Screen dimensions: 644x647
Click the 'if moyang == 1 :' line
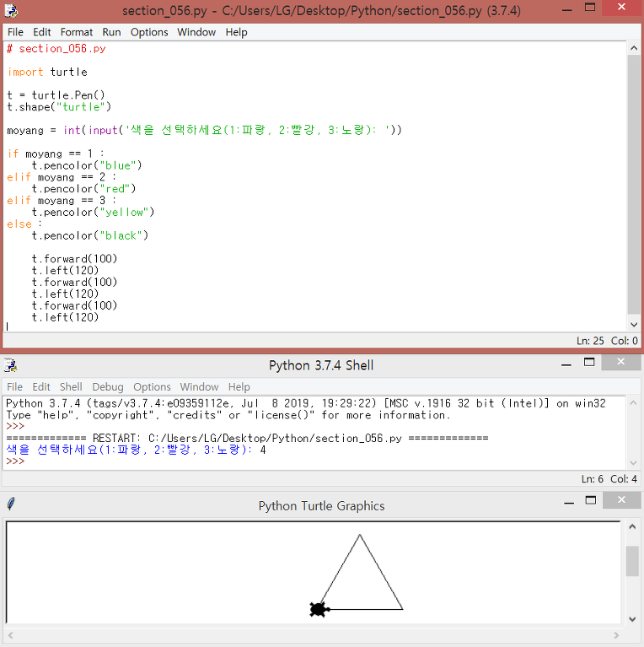click(x=56, y=154)
